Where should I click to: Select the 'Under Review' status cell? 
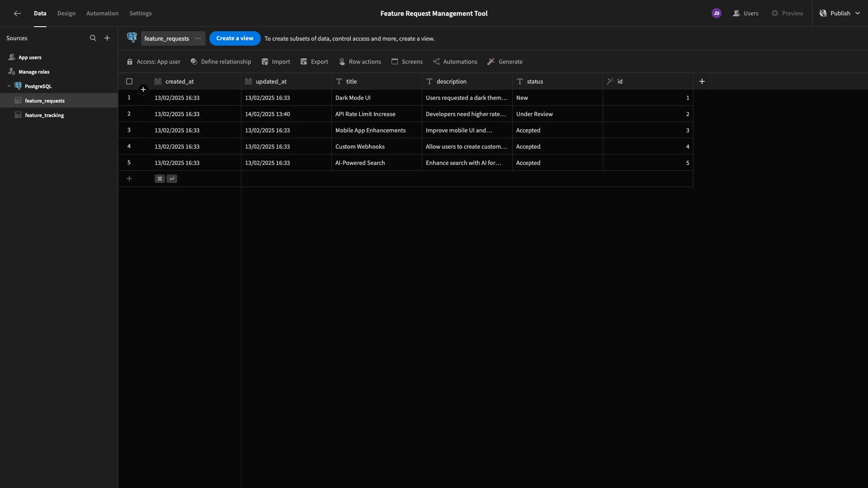point(557,114)
